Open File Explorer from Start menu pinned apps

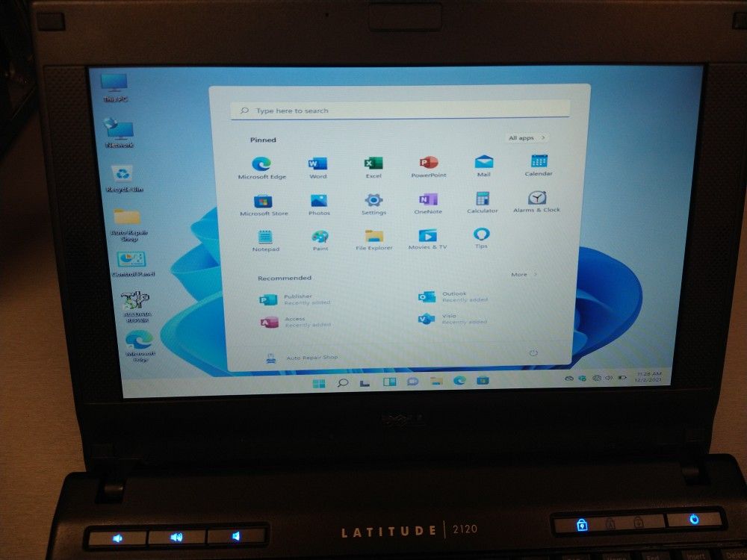(374, 240)
